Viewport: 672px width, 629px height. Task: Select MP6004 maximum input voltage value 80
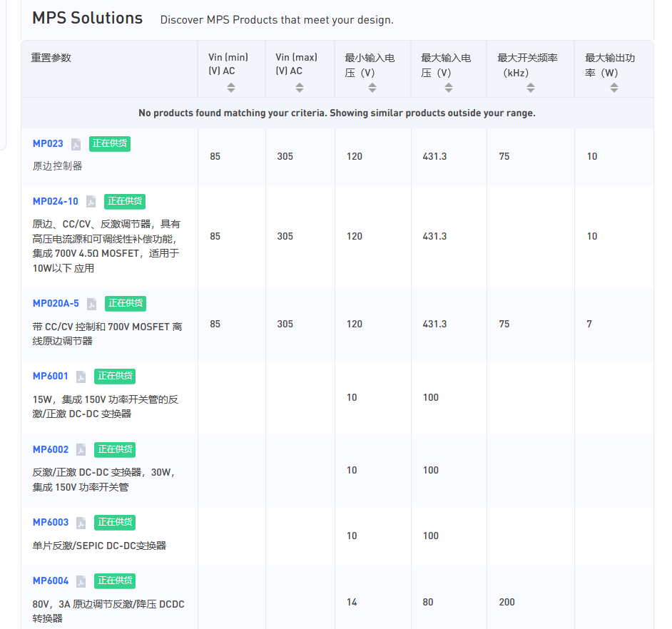(x=428, y=602)
